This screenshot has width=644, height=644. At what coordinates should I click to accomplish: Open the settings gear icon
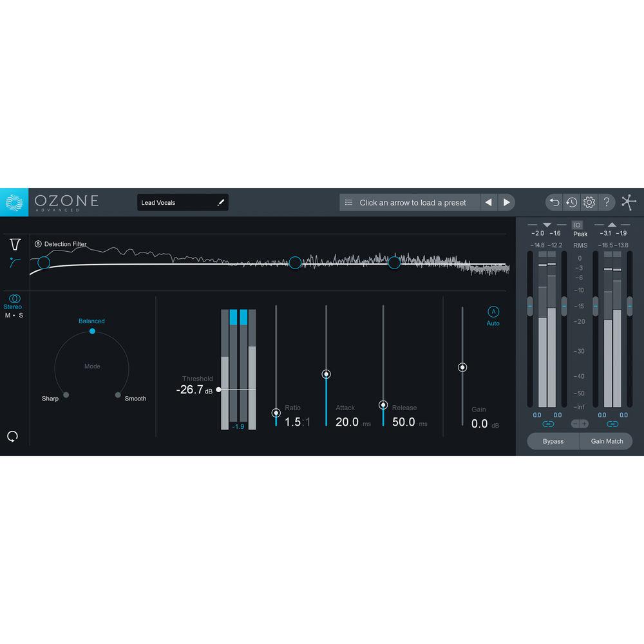pyautogui.click(x=589, y=202)
